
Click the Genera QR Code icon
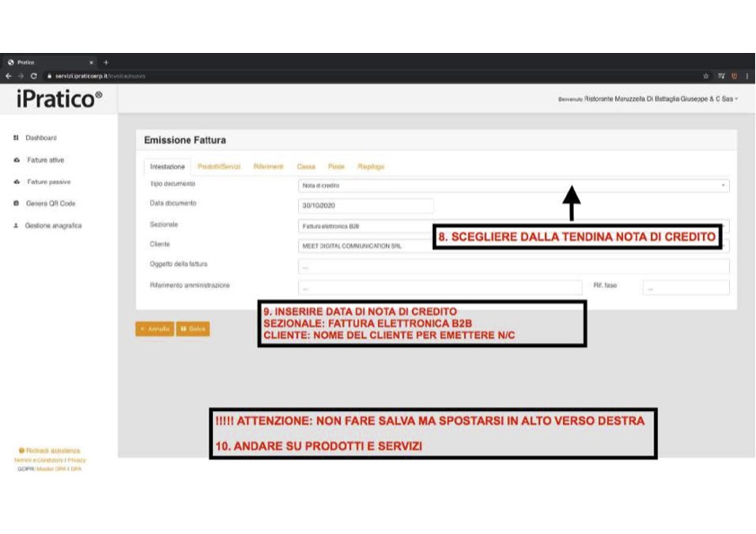click(17, 204)
